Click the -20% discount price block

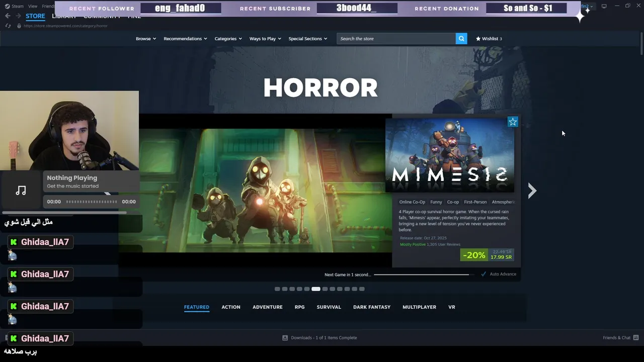click(x=487, y=255)
